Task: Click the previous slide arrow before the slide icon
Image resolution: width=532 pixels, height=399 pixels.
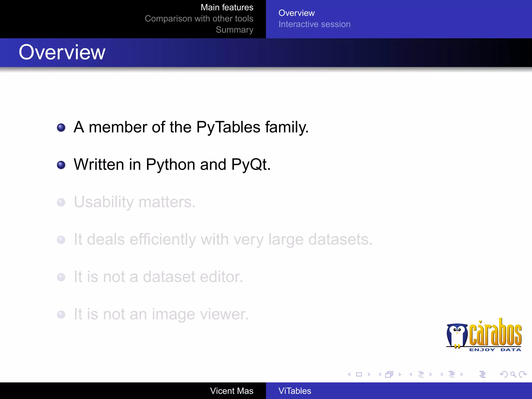Action: click(349, 374)
